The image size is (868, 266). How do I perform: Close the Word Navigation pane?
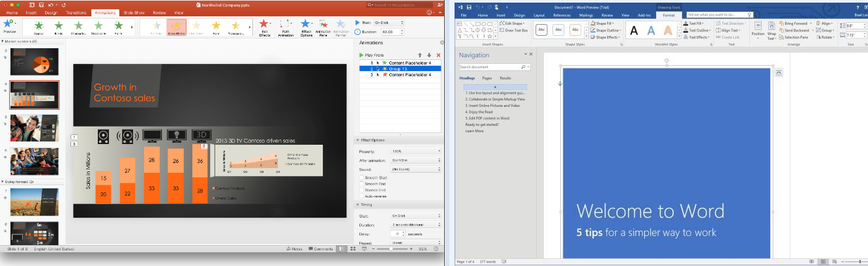[531, 54]
